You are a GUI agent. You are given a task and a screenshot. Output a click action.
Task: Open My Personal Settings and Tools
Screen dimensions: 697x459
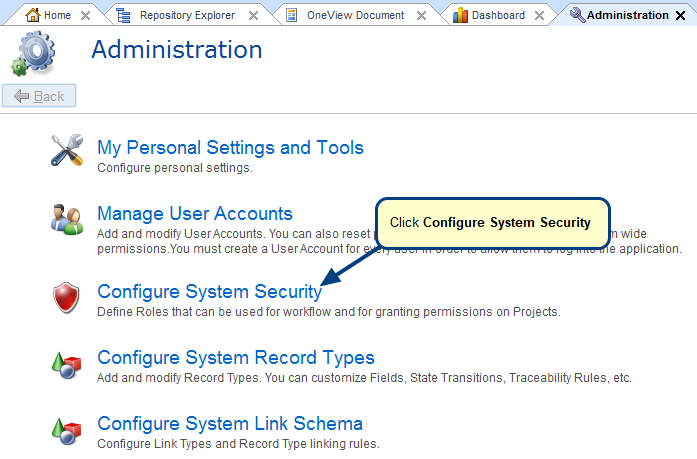230,148
